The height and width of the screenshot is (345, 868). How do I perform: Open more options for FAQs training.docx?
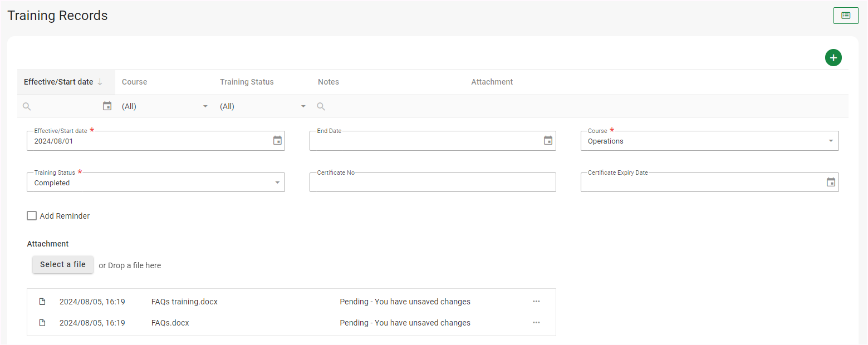536,302
